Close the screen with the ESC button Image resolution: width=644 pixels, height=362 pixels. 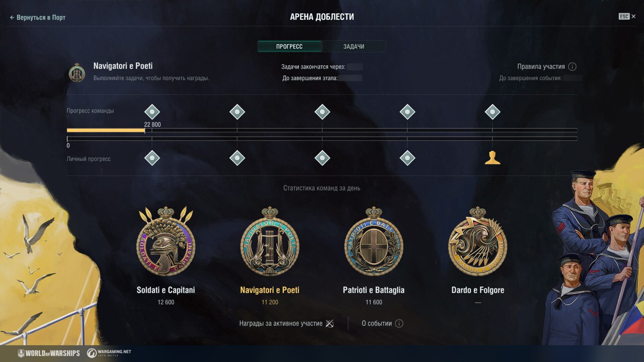click(627, 17)
